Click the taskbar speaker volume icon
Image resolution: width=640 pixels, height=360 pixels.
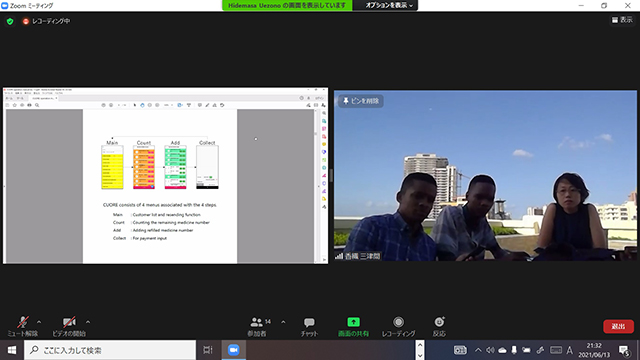[x=490, y=350]
